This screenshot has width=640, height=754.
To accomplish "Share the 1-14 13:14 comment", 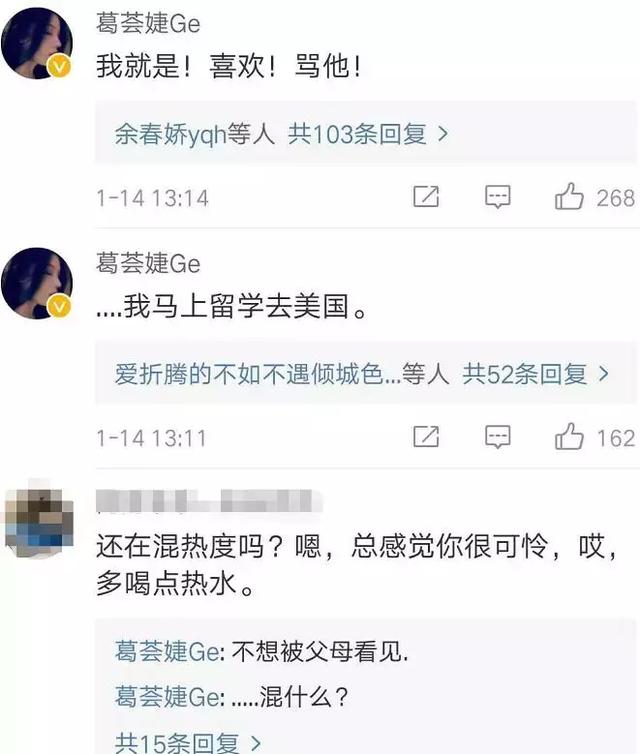I will pyautogui.click(x=426, y=196).
